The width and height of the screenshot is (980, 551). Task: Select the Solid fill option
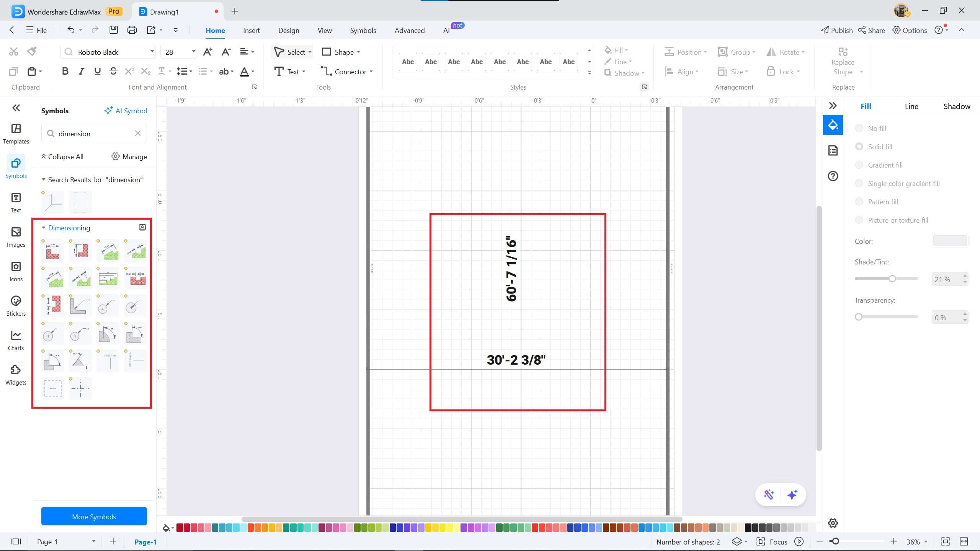[x=859, y=147]
